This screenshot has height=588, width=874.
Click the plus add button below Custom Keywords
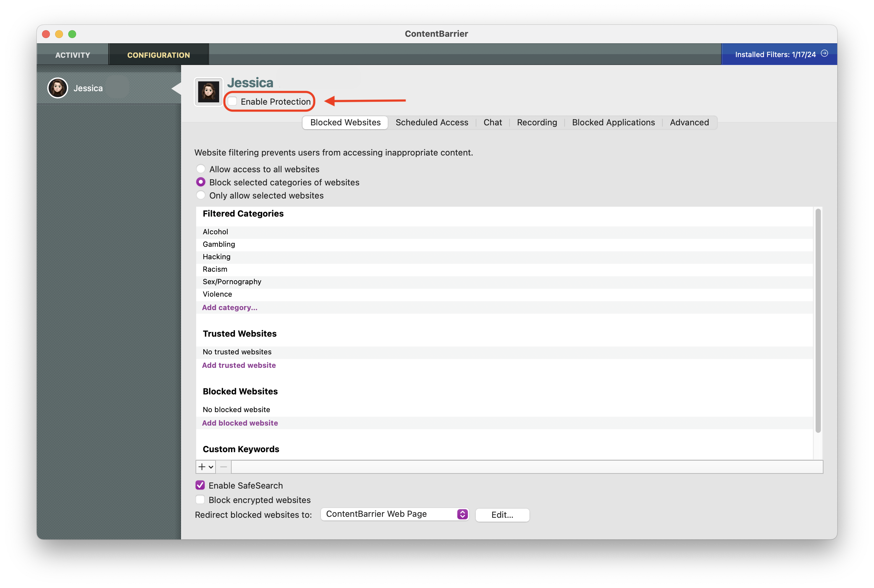point(202,467)
